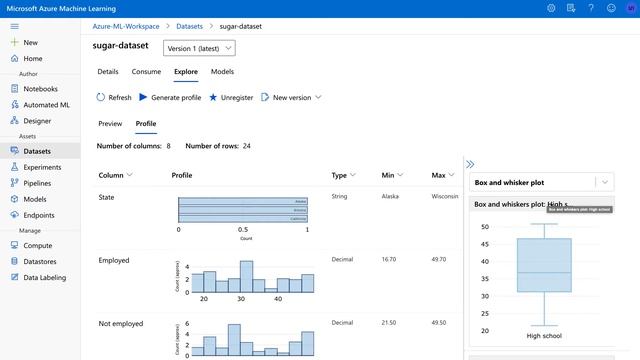Click the State column histogram
This screenshot has height=360, width=640.
coord(243,210)
